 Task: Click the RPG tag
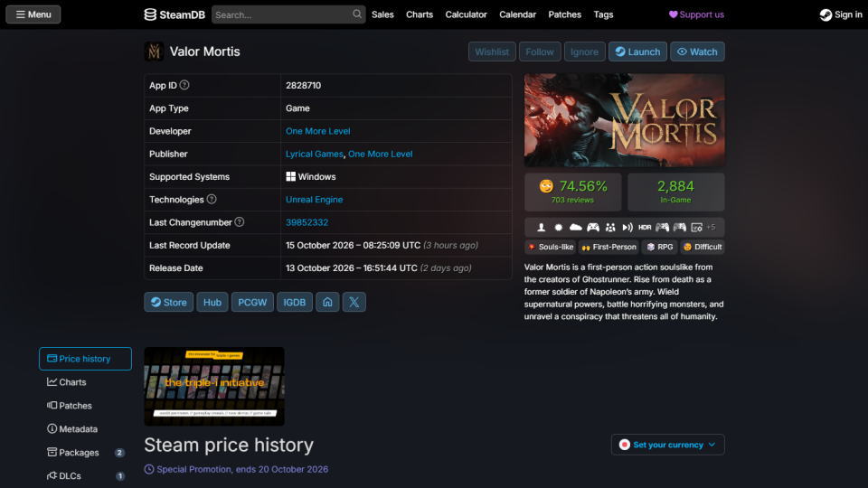(x=660, y=247)
